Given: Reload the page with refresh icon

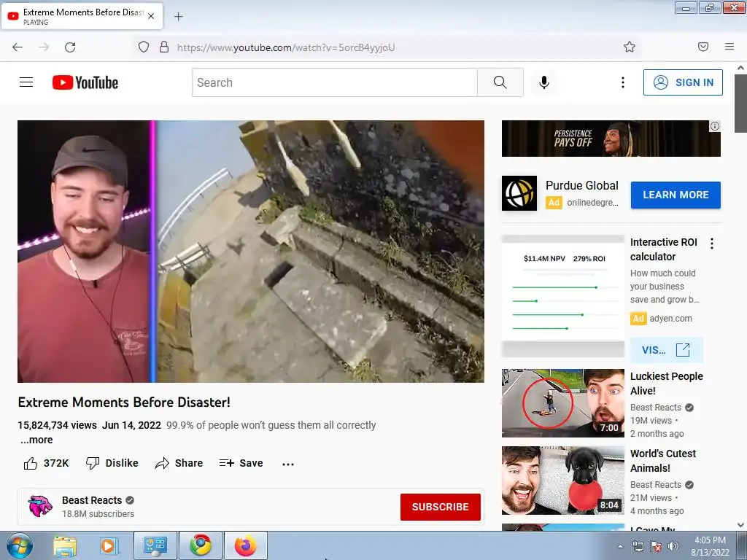Looking at the screenshot, I should point(70,47).
